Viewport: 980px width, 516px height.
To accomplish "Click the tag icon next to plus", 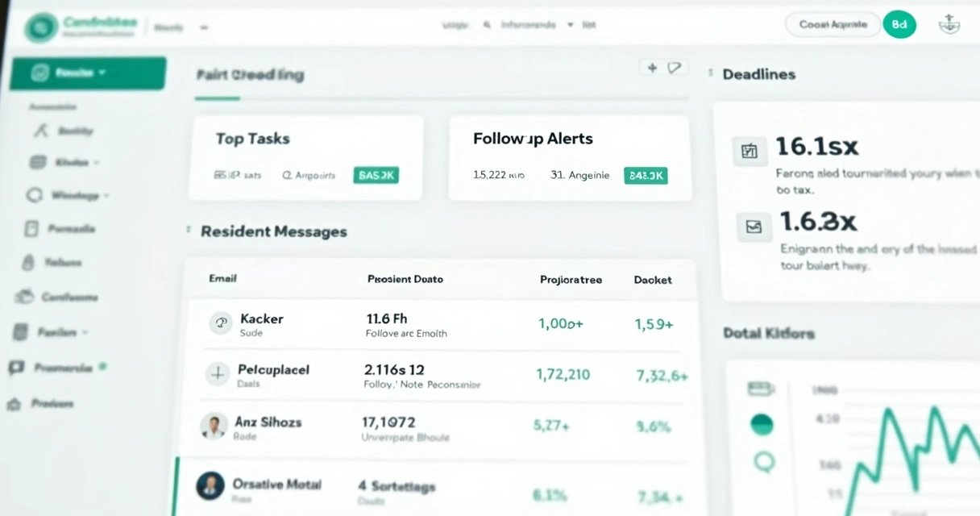I will [x=675, y=69].
